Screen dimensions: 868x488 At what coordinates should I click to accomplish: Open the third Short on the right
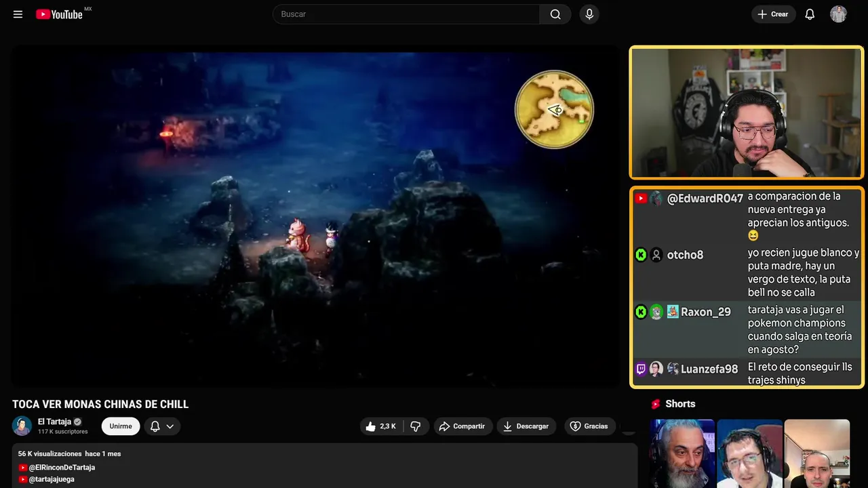[x=816, y=453]
